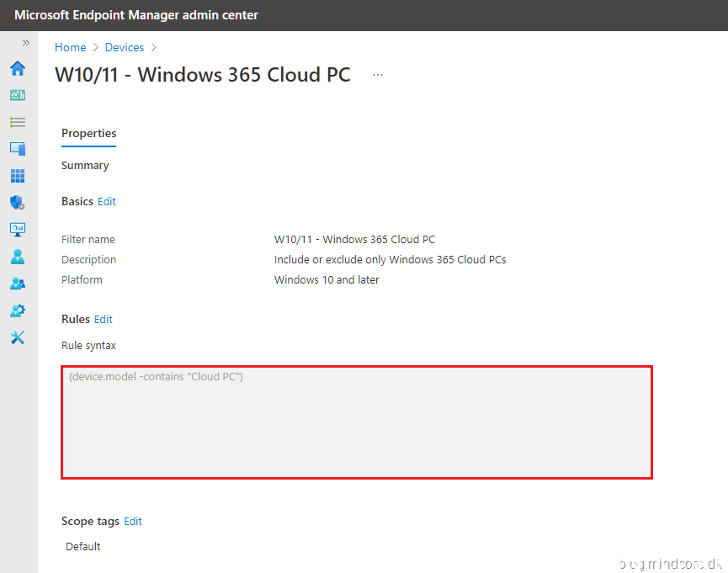The image size is (728, 573).
Task: Select the Dashboard sidebar icon
Action: tap(18, 95)
